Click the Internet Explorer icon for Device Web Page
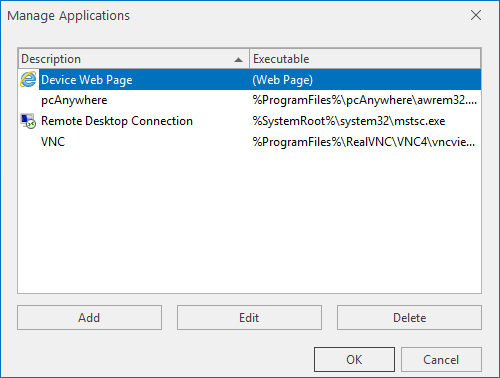Image resolution: width=500 pixels, height=378 pixels. pos(28,80)
